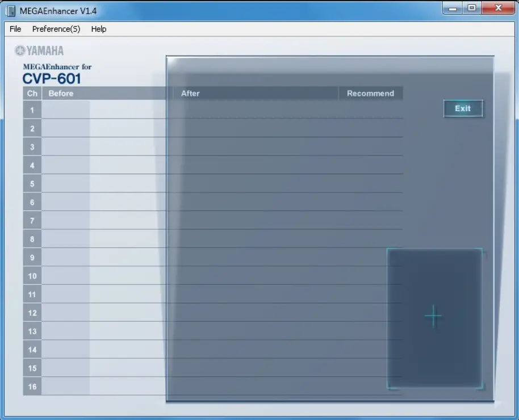Viewport: 519px width, 420px height.
Task: Click the Exit button
Action: tap(463, 108)
